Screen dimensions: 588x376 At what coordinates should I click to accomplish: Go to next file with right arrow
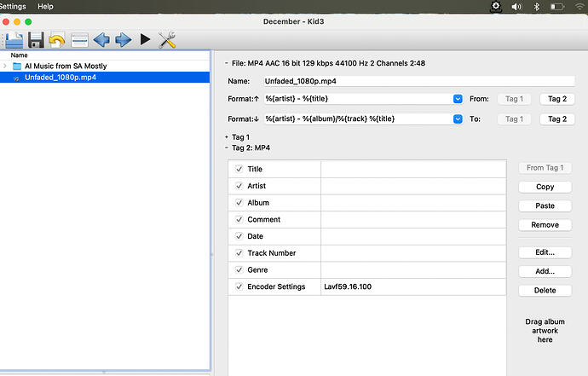point(124,40)
